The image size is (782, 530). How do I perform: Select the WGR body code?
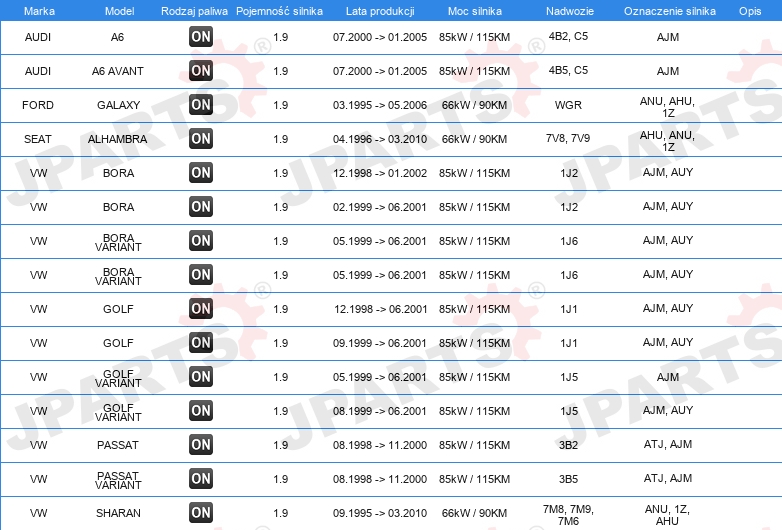(568, 105)
